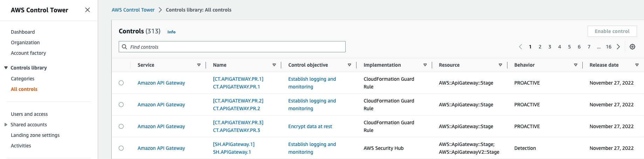The width and height of the screenshot is (644, 159).
Task: Select the CT.APIGATEWAY.PR.3 control radio button
Action: pos(121,126)
